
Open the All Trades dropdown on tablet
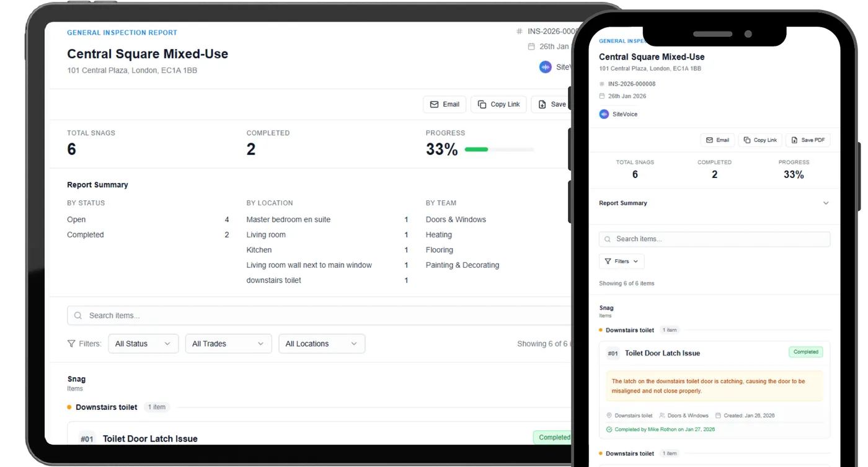[x=228, y=344]
